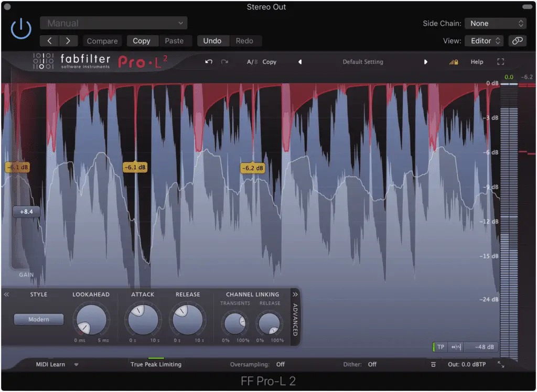Open the View dropdown set to Editor
This screenshot has height=392, width=537.
click(484, 41)
